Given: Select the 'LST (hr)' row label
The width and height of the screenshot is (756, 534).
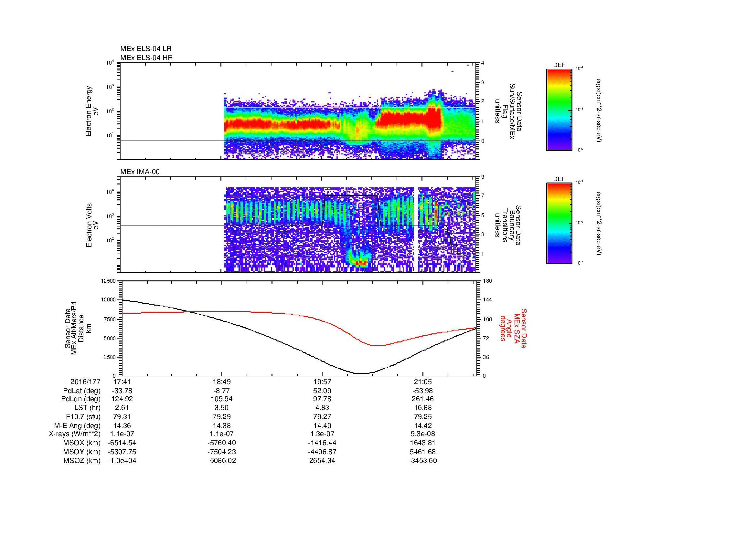Looking at the screenshot, I should [x=87, y=408].
